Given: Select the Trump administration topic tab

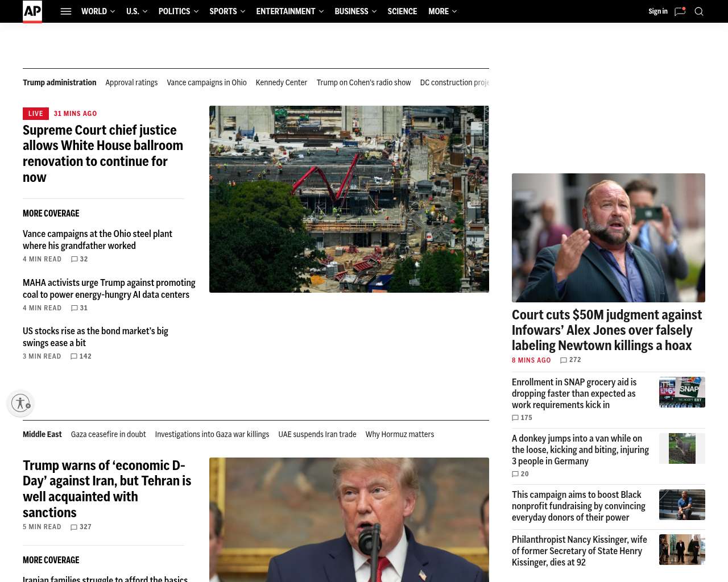Looking at the screenshot, I should [60, 82].
